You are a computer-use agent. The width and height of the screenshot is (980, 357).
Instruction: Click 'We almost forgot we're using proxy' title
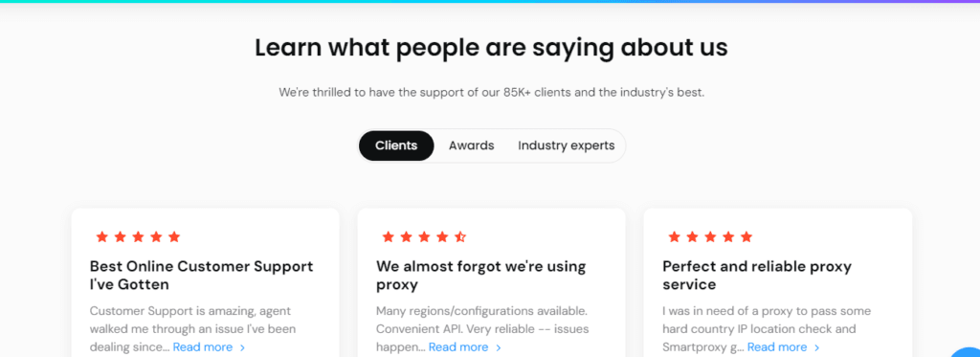tap(481, 275)
